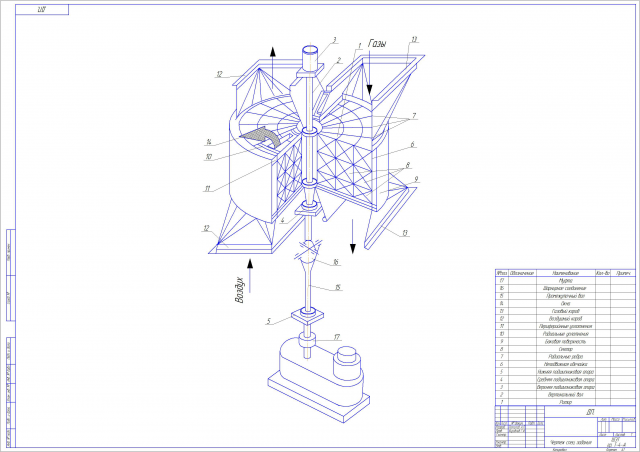Image resolution: width=640 pixels, height=452 pixels.
Task: Click the "Радиальные уплотнения" row in the table
Action: [x=565, y=334]
